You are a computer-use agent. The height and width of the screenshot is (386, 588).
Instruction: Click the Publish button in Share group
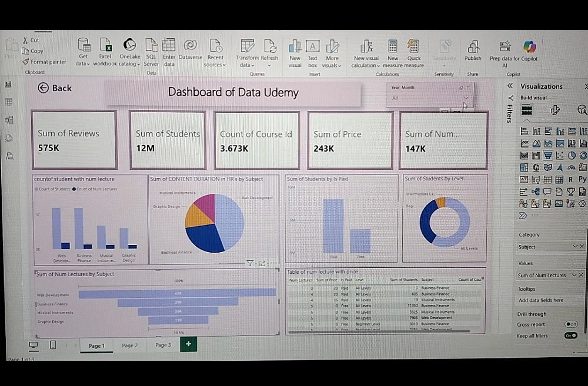click(x=473, y=50)
